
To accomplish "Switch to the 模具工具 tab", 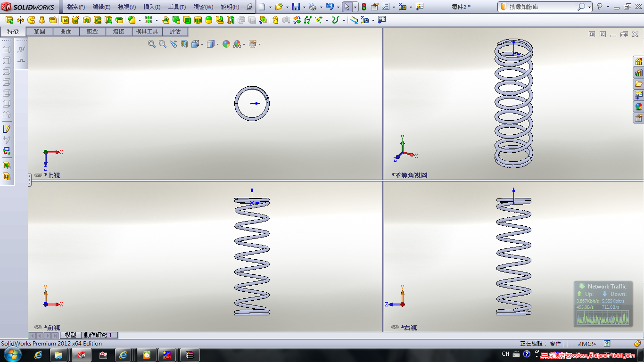I will click(x=147, y=32).
